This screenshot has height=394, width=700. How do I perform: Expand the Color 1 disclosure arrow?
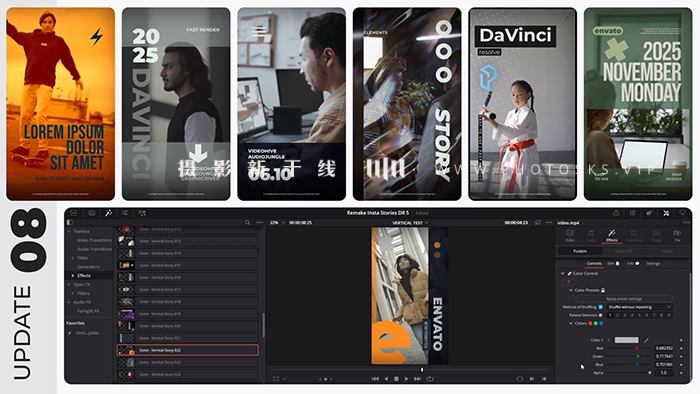pyautogui.click(x=608, y=340)
